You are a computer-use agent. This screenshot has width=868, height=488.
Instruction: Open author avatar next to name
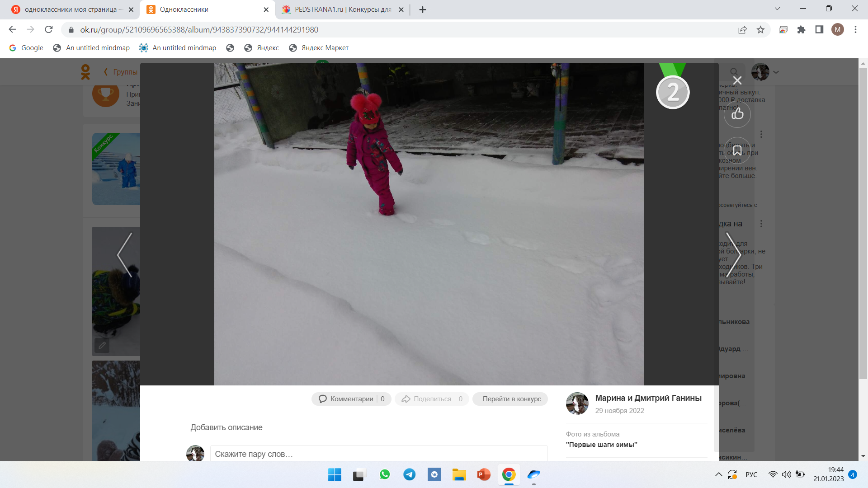(x=577, y=404)
